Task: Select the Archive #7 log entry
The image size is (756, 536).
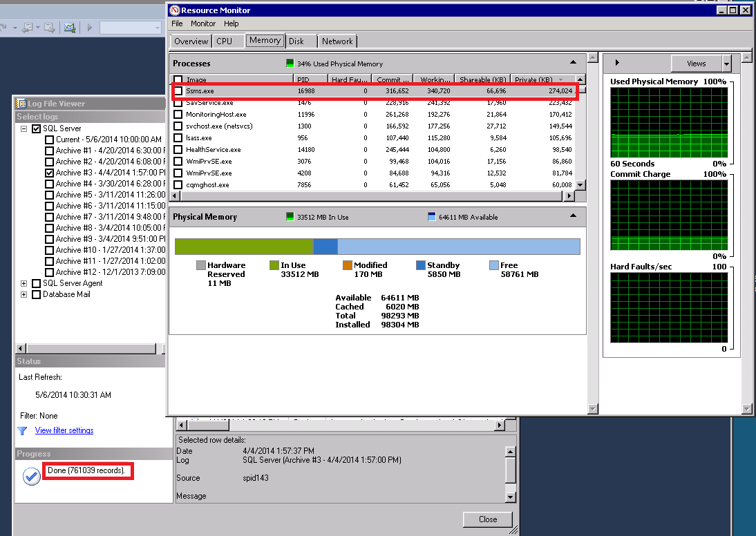Action: 110,217
